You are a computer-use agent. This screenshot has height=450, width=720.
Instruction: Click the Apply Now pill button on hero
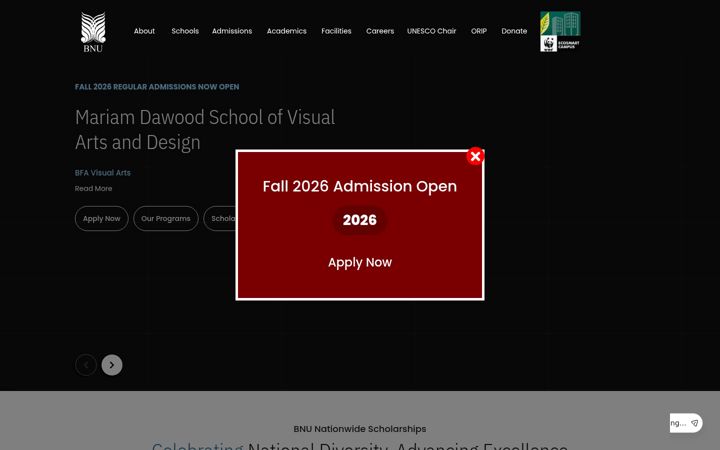click(101, 219)
